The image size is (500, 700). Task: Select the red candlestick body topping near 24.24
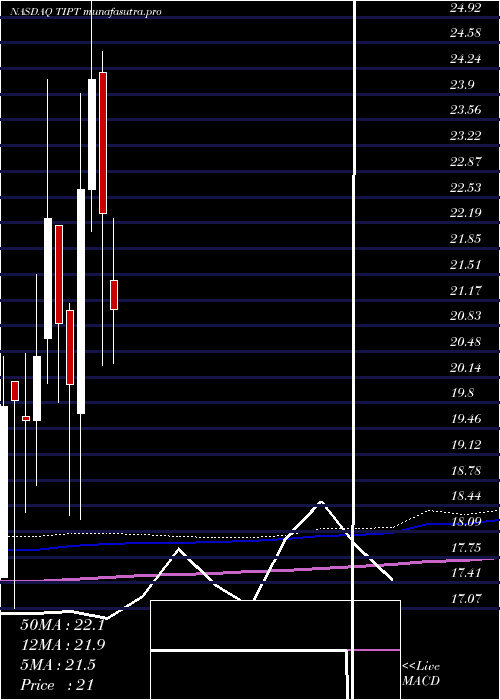click(103, 142)
